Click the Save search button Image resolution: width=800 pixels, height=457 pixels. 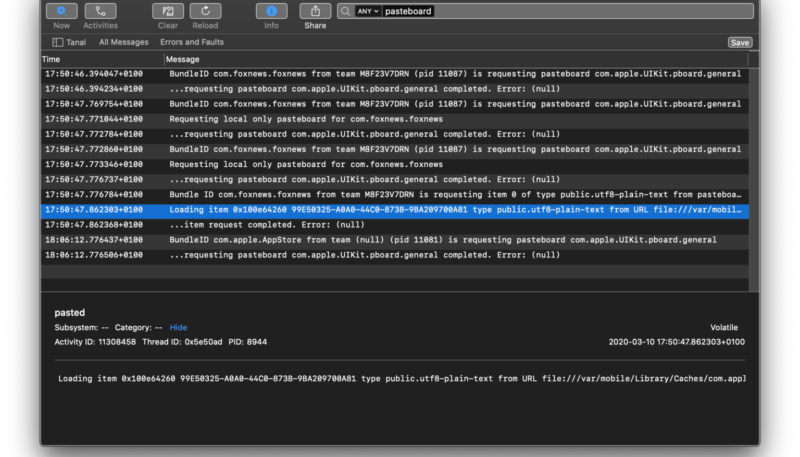coord(740,43)
